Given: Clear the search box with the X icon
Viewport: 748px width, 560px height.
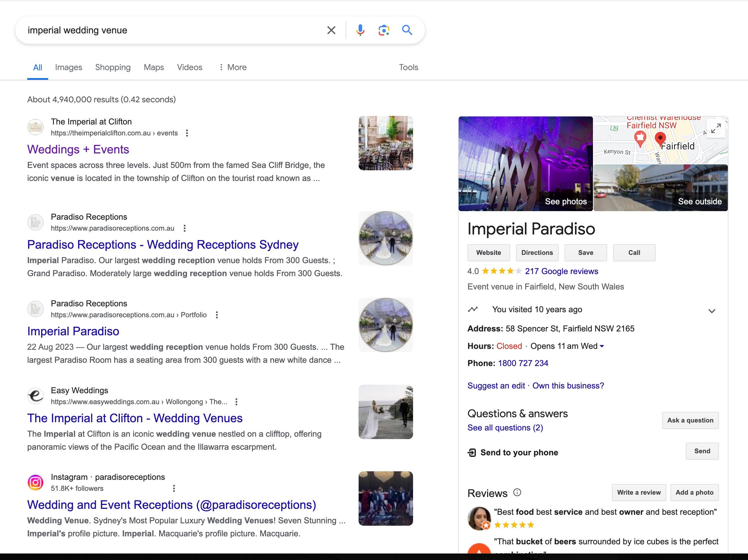Looking at the screenshot, I should coord(331,30).
